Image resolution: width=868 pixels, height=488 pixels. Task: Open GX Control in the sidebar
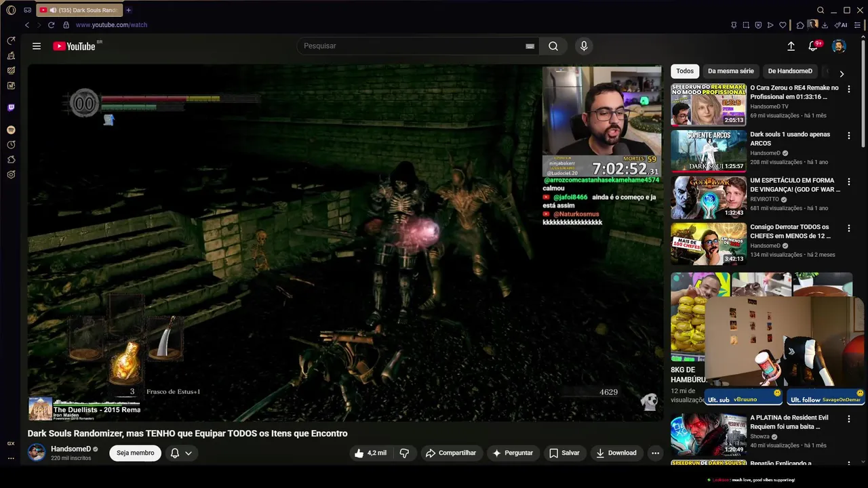pyautogui.click(x=11, y=41)
